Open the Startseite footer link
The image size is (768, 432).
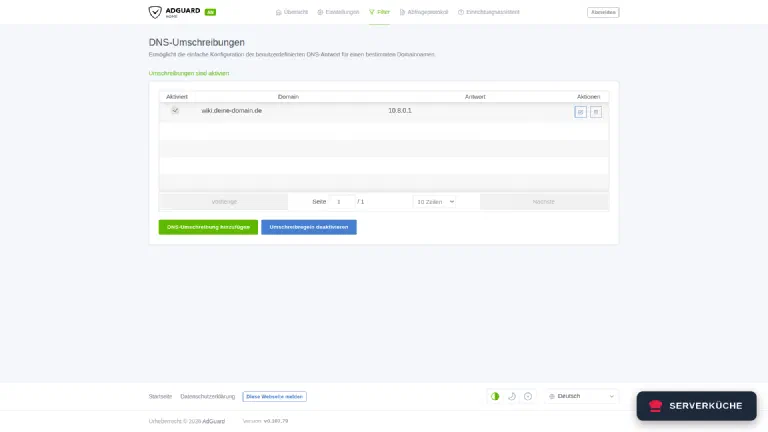coord(160,397)
